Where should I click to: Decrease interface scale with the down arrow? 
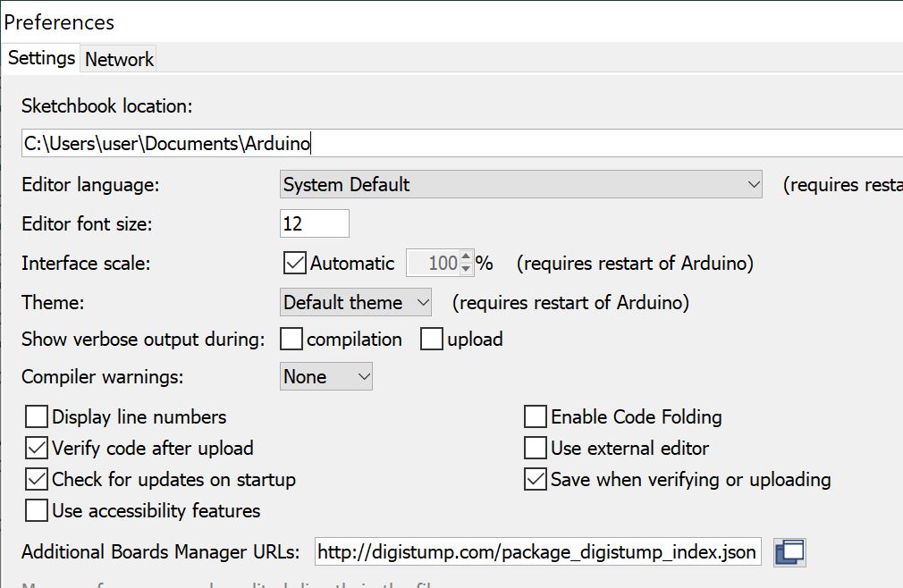click(465, 269)
